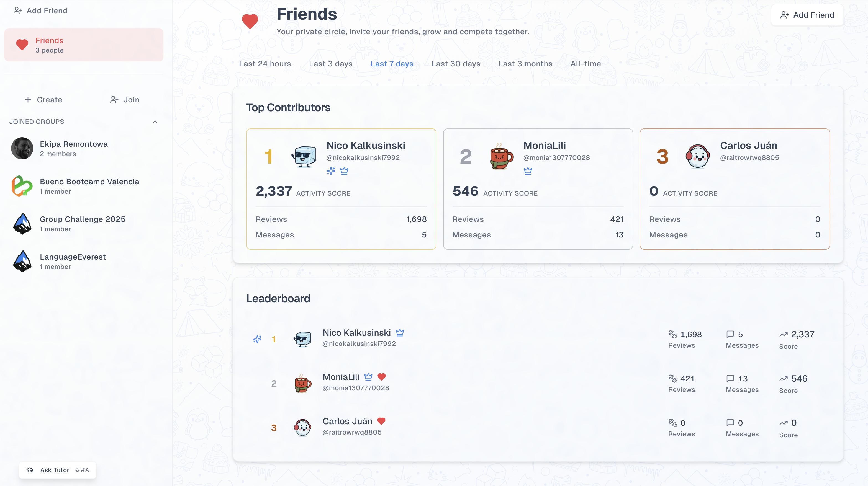868x486 pixels.
Task: Select the Last 24 hours filter
Action: [265, 64]
